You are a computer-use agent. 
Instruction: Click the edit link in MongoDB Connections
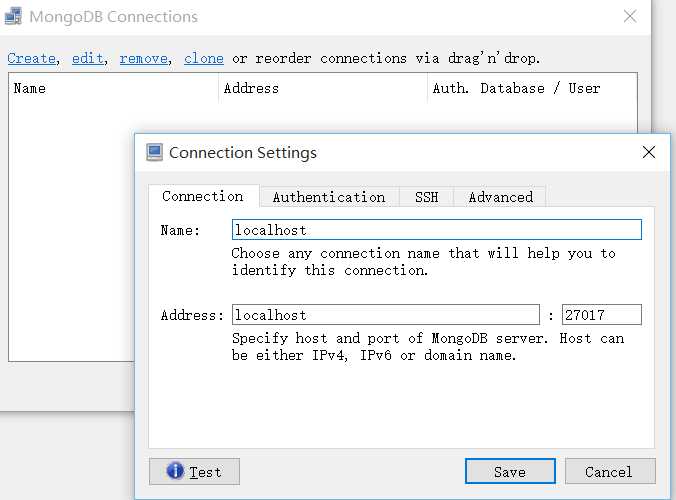click(x=88, y=58)
